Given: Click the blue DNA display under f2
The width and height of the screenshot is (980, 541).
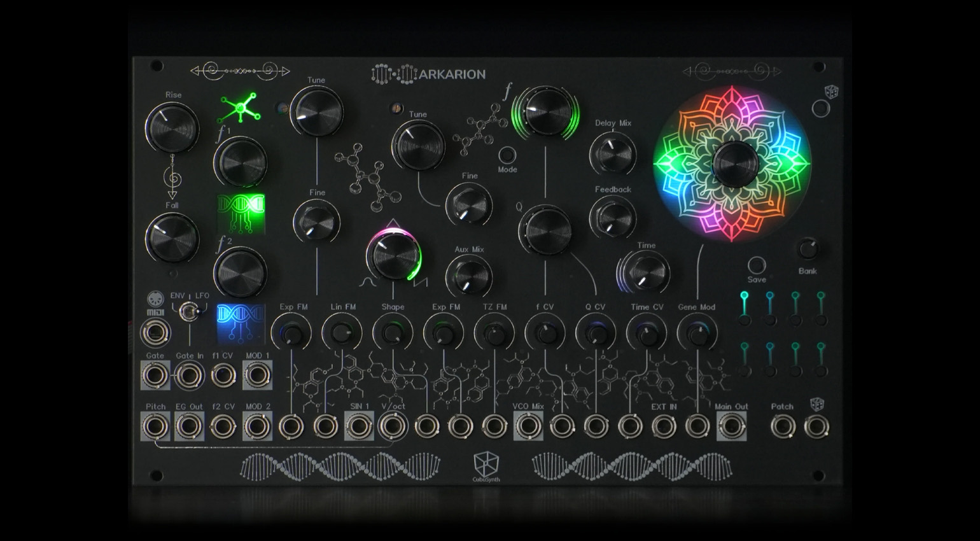Looking at the screenshot, I should [x=241, y=324].
